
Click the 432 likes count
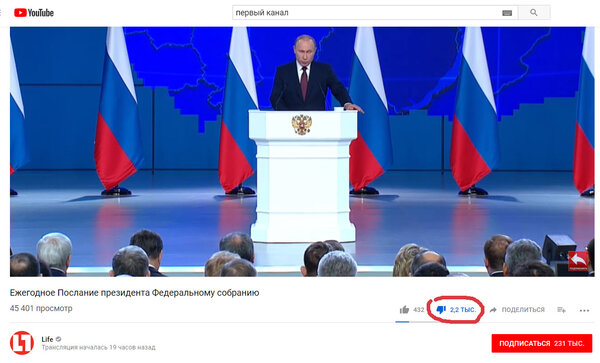click(419, 309)
